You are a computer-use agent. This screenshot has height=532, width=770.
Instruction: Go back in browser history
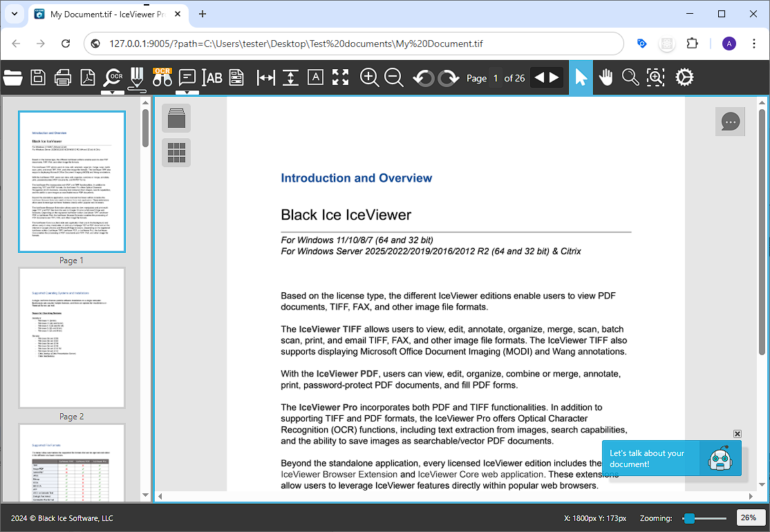pyautogui.click(x=16, y=44)
